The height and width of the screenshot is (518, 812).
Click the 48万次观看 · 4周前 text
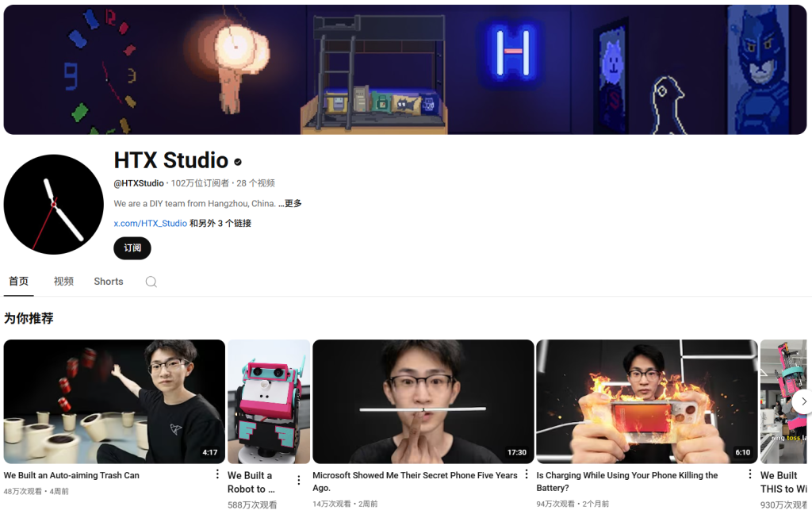pyautogui.click(x=36, y=492)
